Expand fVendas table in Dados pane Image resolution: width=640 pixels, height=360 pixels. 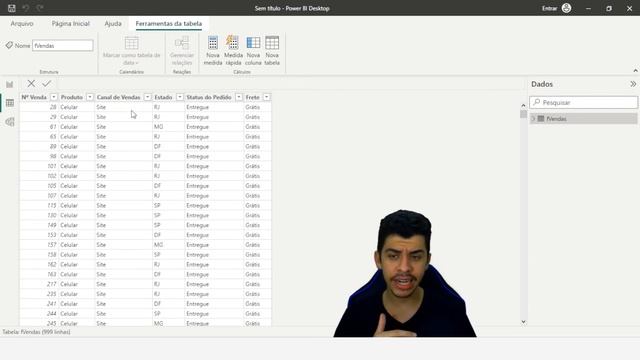533,119
